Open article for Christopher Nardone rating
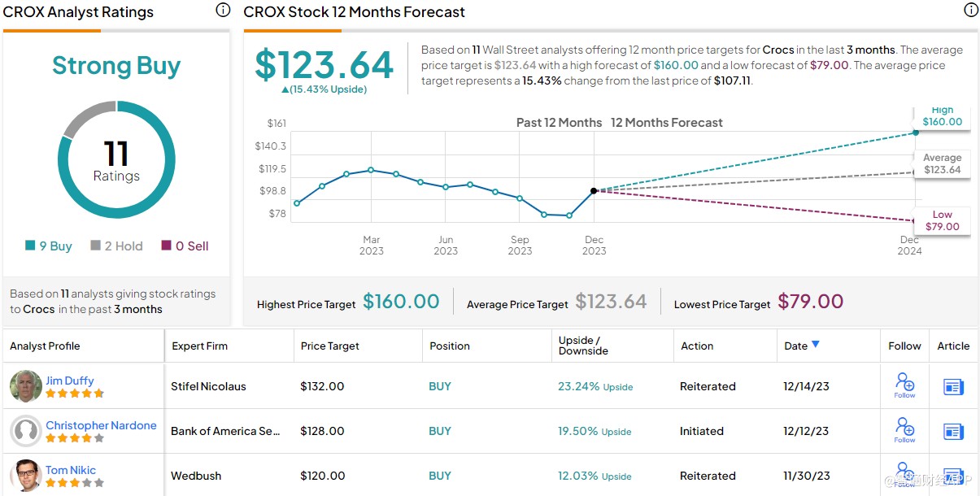 click(953, 432)
